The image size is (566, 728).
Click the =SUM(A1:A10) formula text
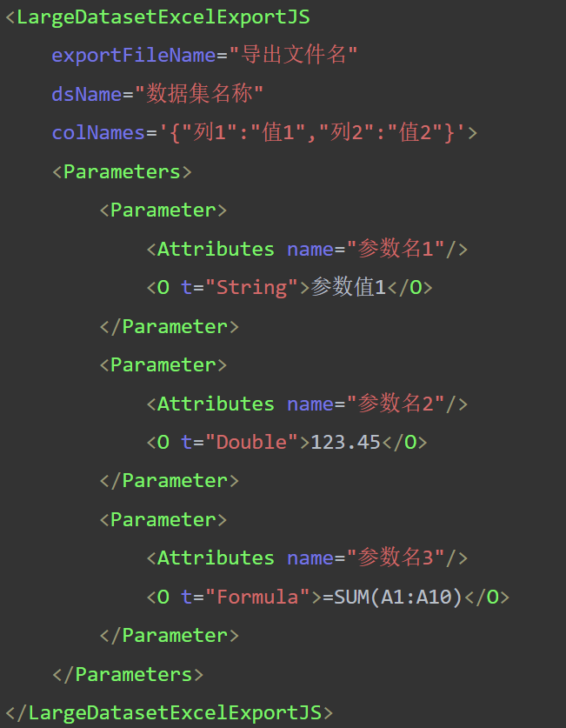[392, 597]
